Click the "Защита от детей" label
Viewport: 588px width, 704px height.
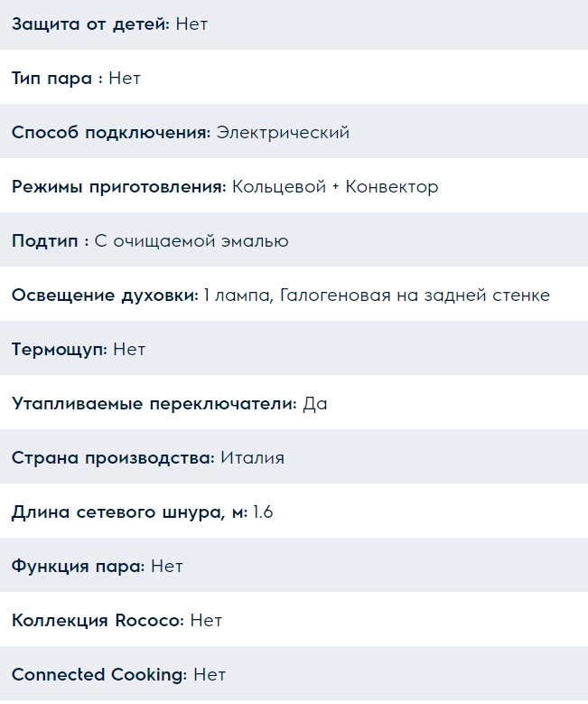click(90, 24)
